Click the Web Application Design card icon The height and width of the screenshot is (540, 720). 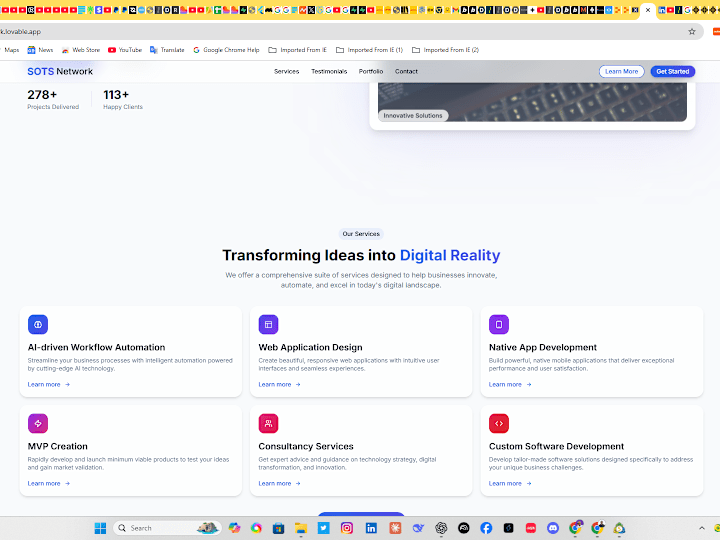point(268,324)
